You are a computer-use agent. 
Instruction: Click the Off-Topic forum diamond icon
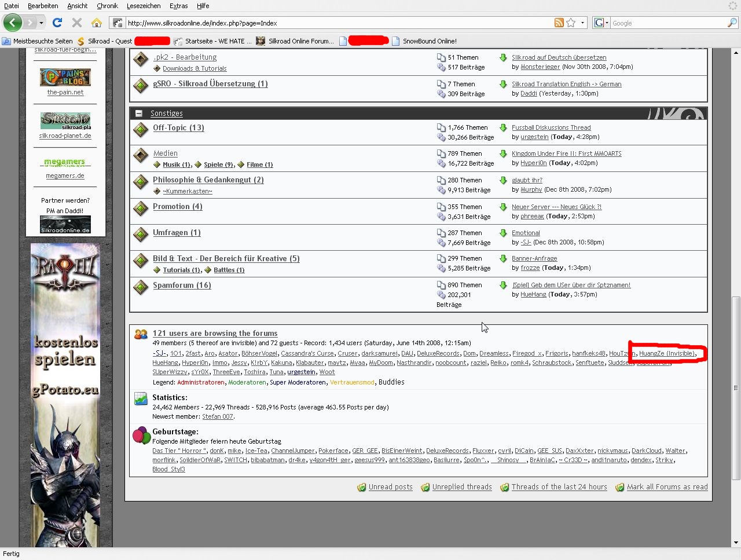(x=141, y=129)
